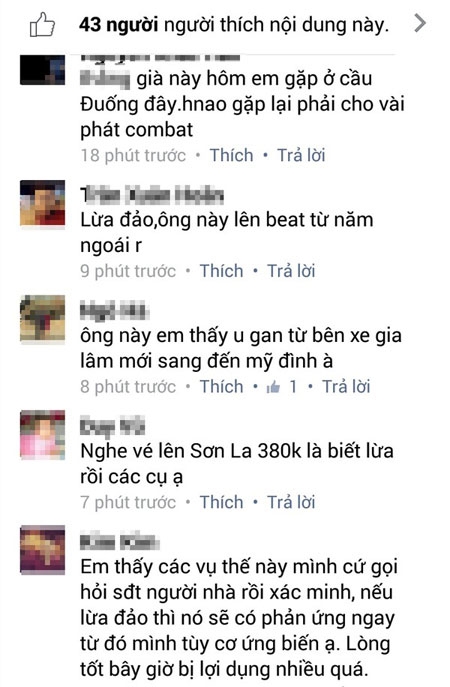Reply to the cầu Đuống comment
Image resolution: width=450 pixels, height=687 pixels.
point(301,155)
